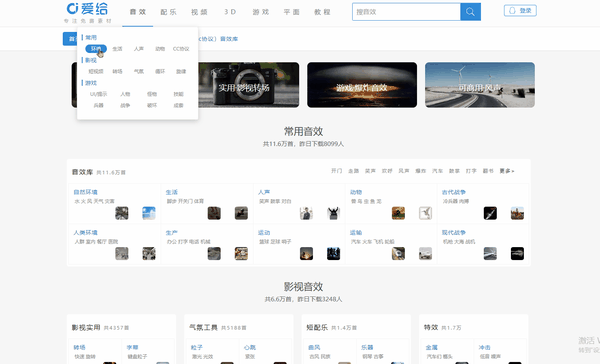This screenshot has width=600, height=364.
Task: Click the white bird thumbnail under 动物
Action: pos(426,213)
